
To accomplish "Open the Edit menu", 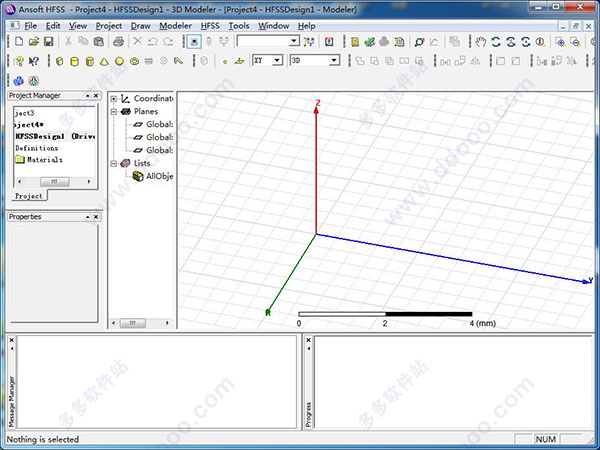I will point(53,26).
